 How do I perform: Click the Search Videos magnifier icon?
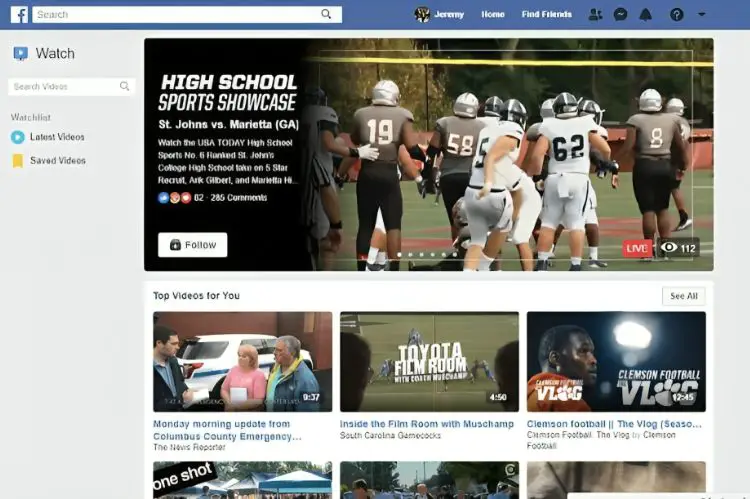point(124,86)
